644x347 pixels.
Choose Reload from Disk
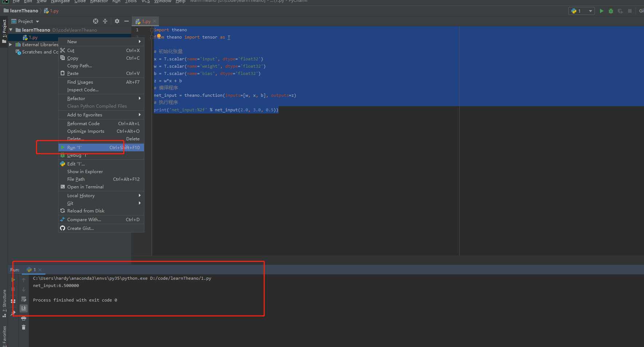[x=101, y=211]
